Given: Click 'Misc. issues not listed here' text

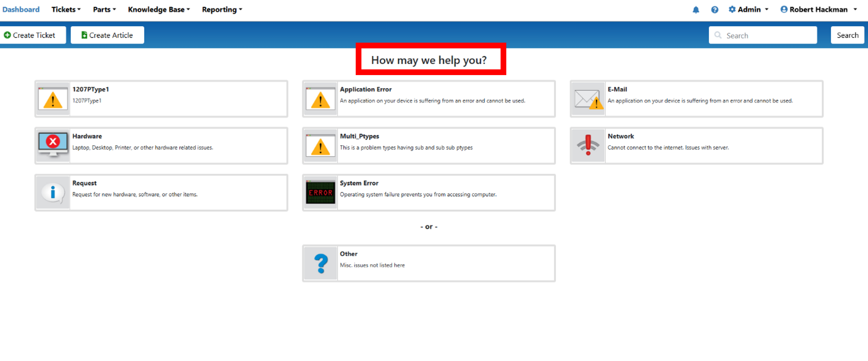Looking at the screenshot, I should click(372, 265).
